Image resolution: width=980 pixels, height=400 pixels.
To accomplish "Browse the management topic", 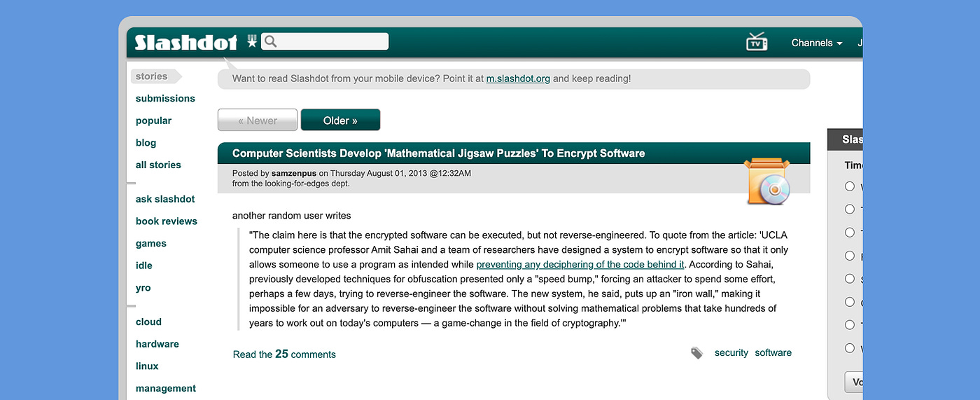I will 166,388.
